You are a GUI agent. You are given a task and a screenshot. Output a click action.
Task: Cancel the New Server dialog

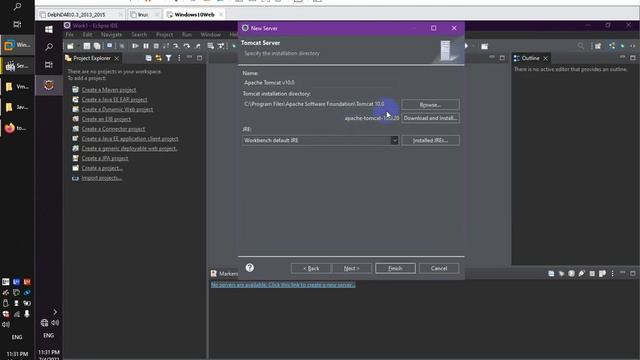tap(439, 268)
